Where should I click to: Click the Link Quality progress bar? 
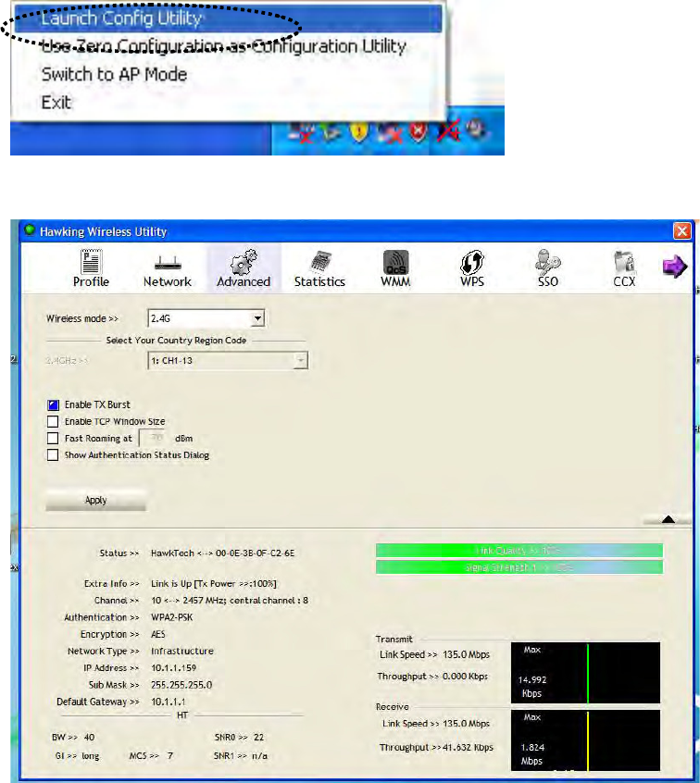pos(519,551)
